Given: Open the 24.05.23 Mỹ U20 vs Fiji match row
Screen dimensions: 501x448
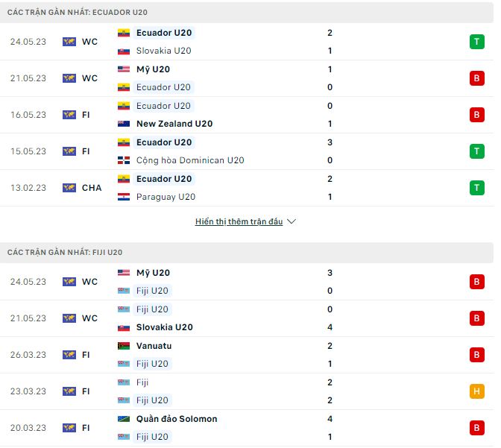Looking at the screenshot, I should click(x=246, y=282).
